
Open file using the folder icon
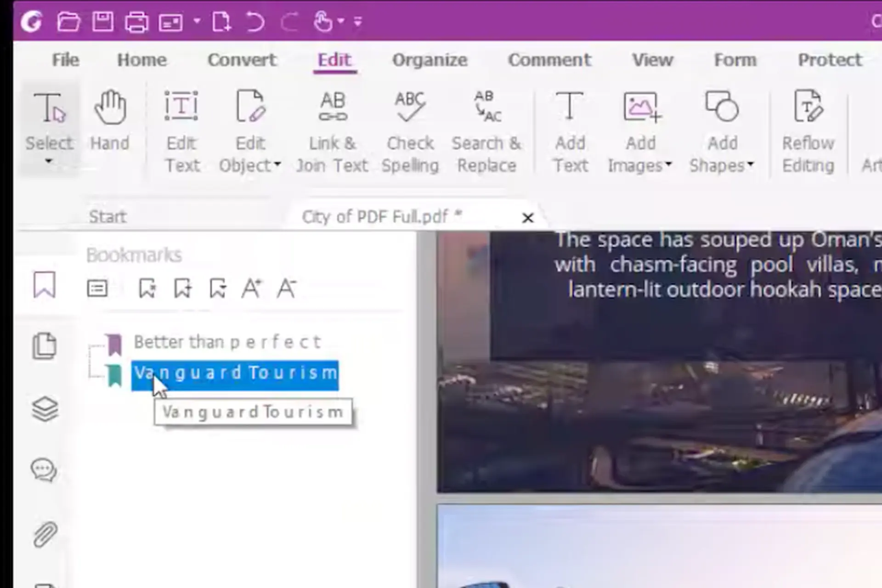pyautogui.click(x=68, y=22)
